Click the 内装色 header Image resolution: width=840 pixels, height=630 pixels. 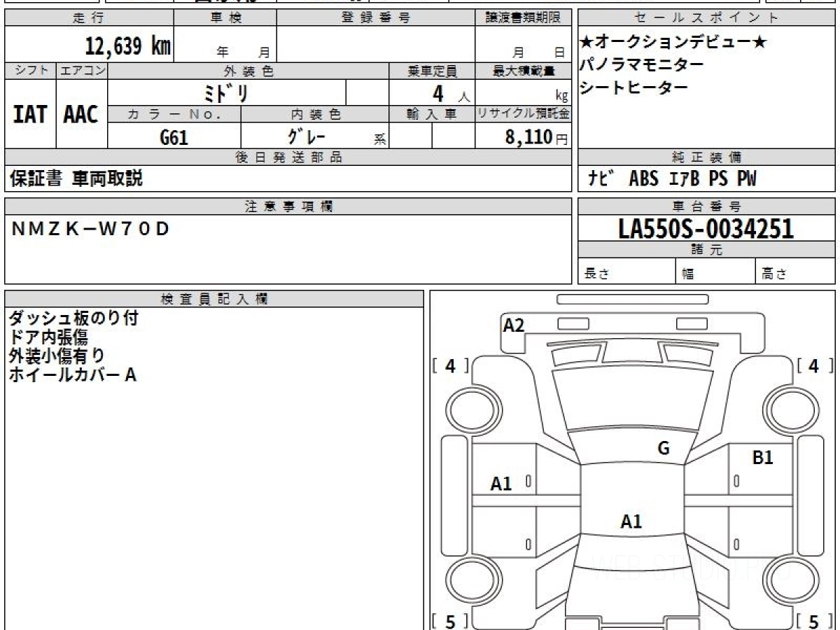315,114
